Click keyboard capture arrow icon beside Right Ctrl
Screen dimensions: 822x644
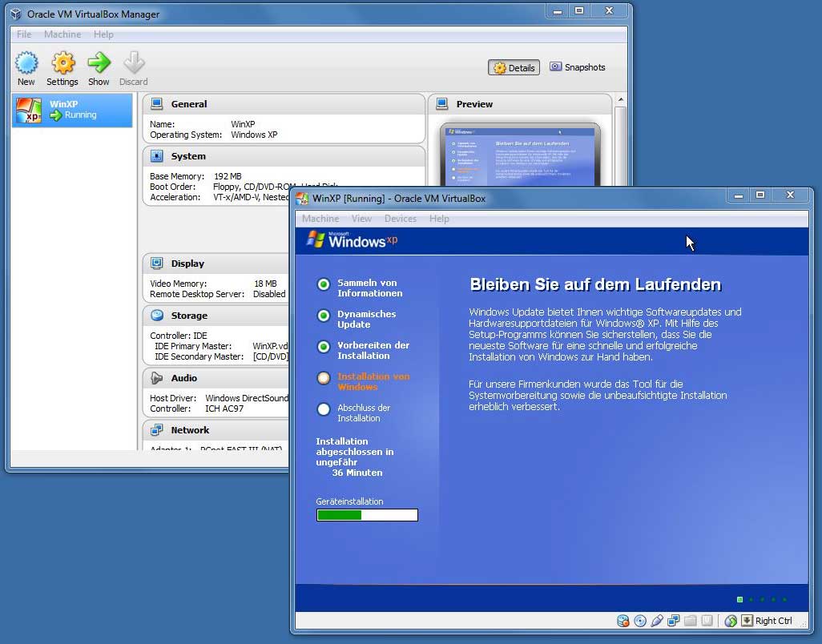[747, 621]
